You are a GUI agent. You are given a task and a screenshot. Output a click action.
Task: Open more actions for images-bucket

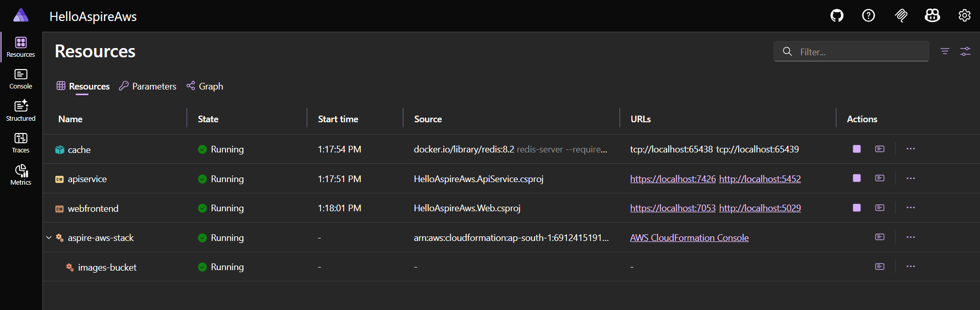(910, 267)
